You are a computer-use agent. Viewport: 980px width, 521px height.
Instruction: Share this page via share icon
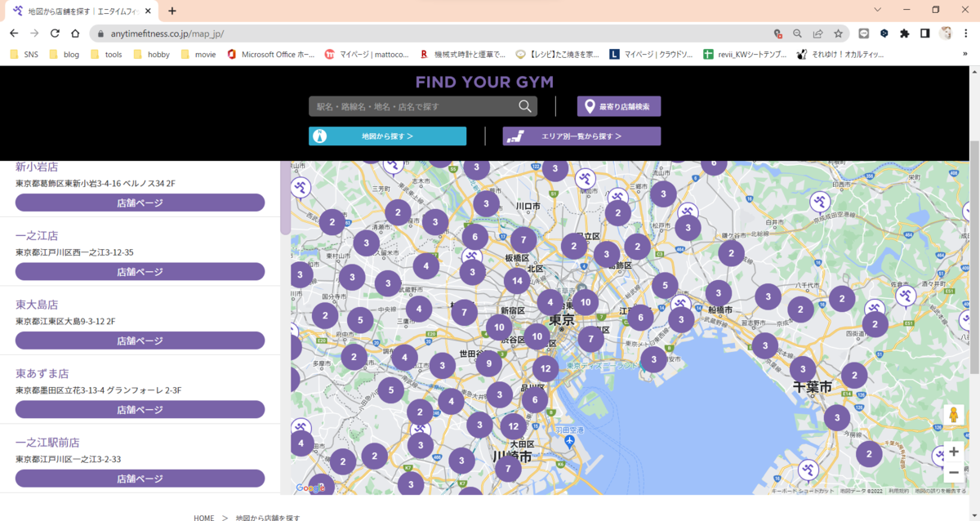tap(817, 33)
